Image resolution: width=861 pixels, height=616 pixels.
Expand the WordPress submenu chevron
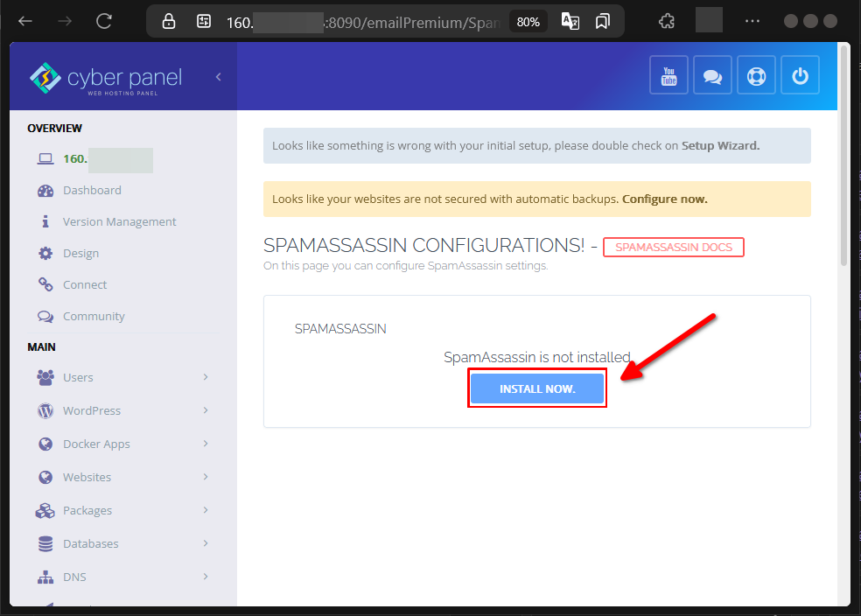point(206,410)
